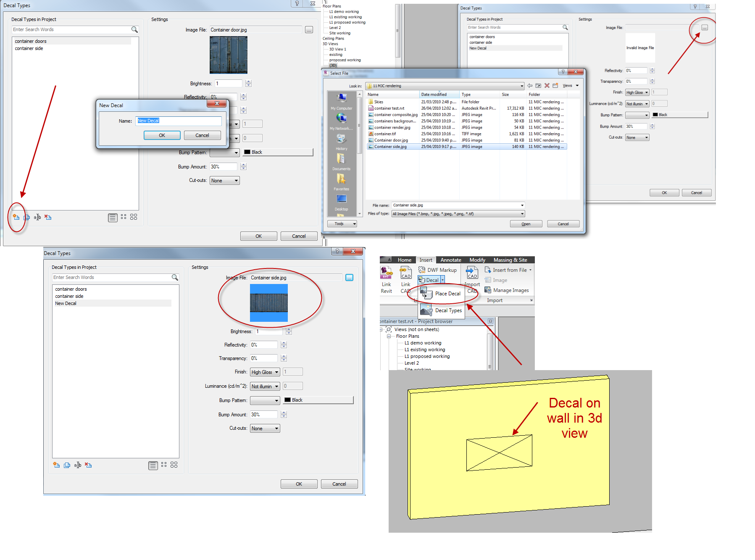Click the delete decal icon in the Container door.jpg dialog

point(48,217)
